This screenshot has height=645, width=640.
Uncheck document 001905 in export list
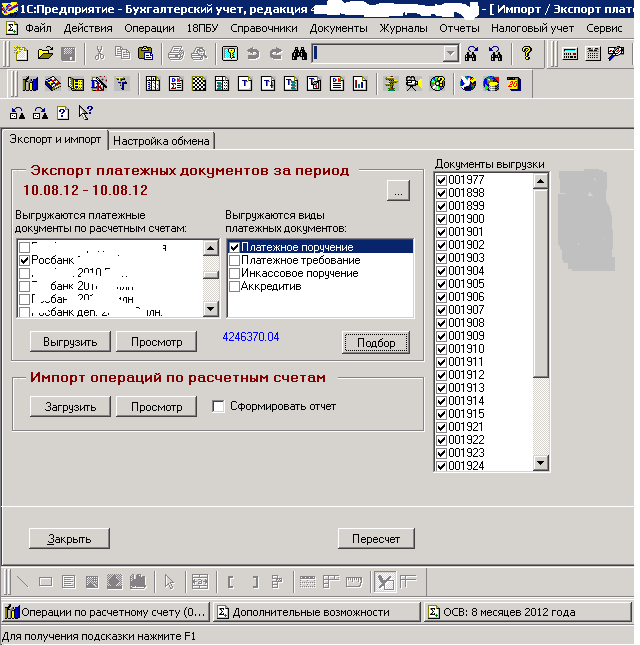coord(442,284)
